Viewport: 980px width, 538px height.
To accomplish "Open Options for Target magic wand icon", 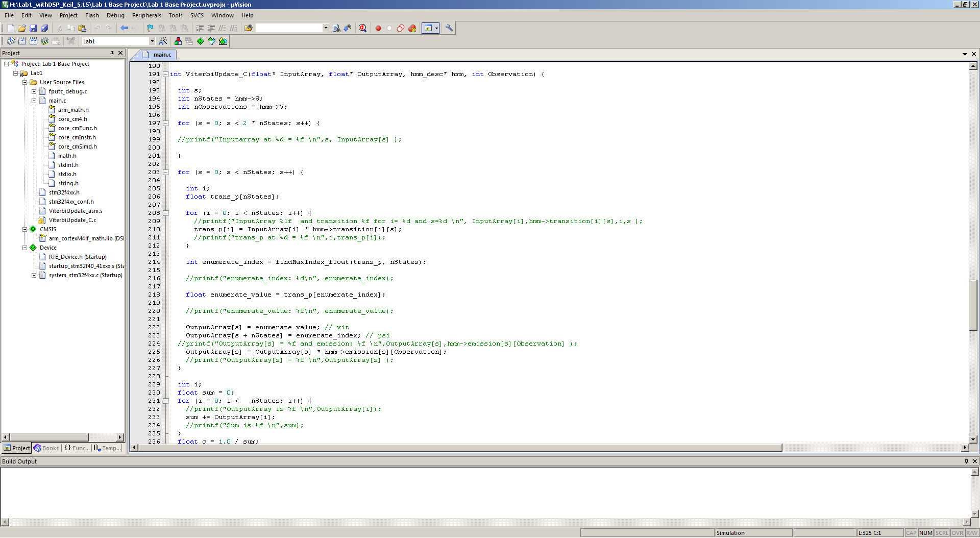I will [163, 41].
